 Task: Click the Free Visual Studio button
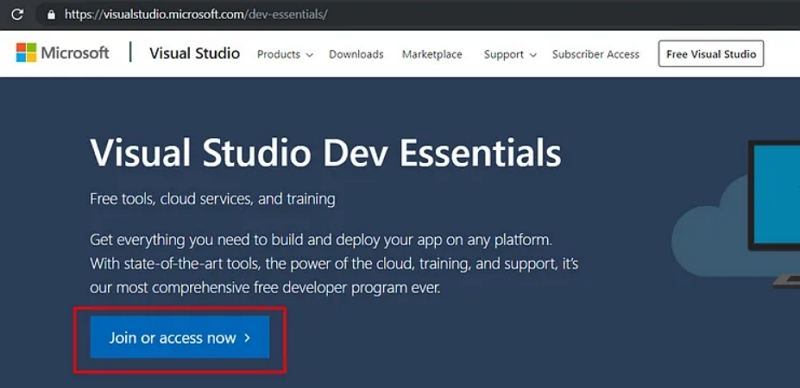click(x=711, y=54)
